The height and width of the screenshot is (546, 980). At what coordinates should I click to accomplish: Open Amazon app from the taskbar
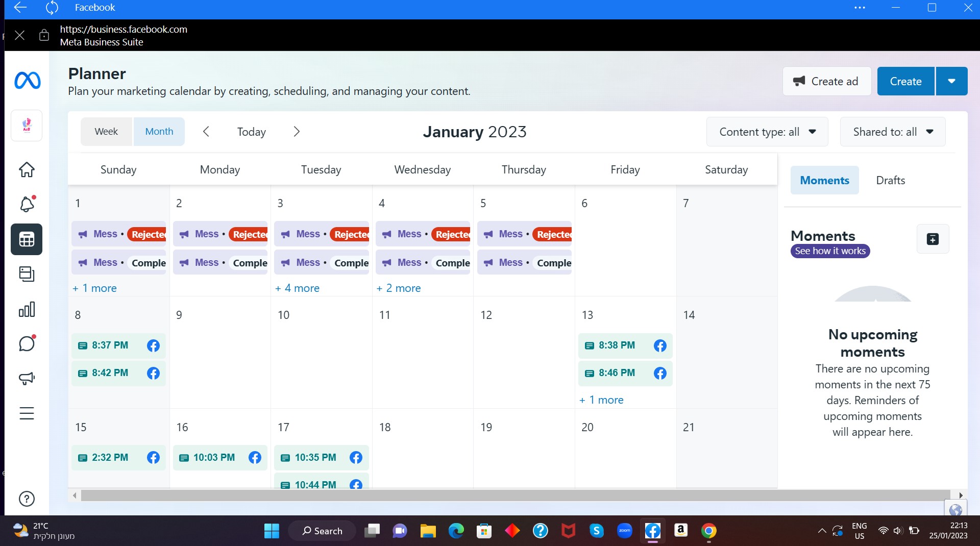click(x=680, y=531)
